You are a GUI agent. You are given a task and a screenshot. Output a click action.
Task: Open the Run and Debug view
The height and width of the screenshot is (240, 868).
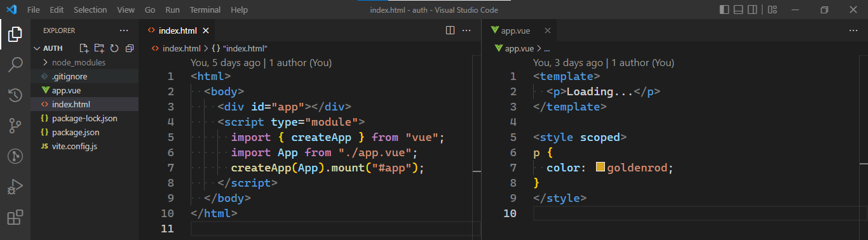coord(15,187)
